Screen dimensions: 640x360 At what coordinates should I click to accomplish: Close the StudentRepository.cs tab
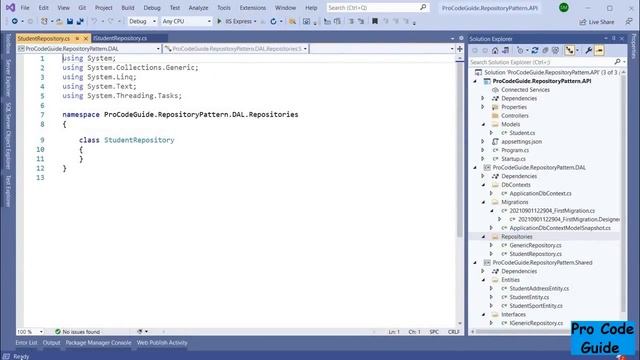coord(86,38)
